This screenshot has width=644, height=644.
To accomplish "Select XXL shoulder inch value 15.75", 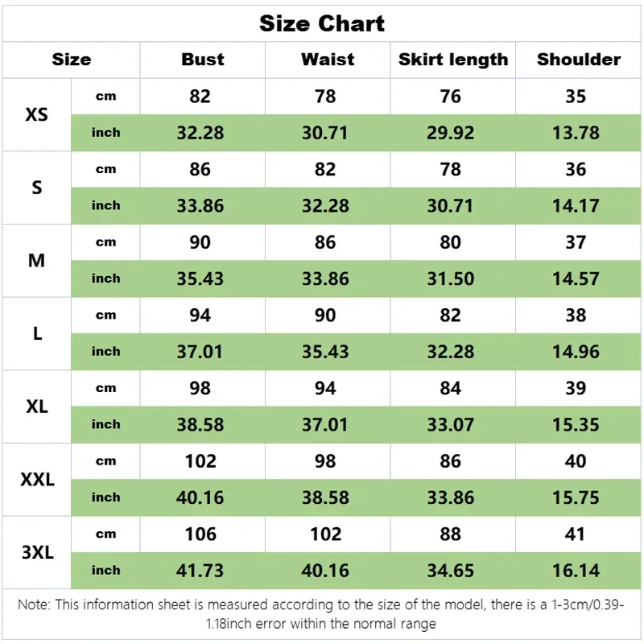I will (x=576, y=497).
